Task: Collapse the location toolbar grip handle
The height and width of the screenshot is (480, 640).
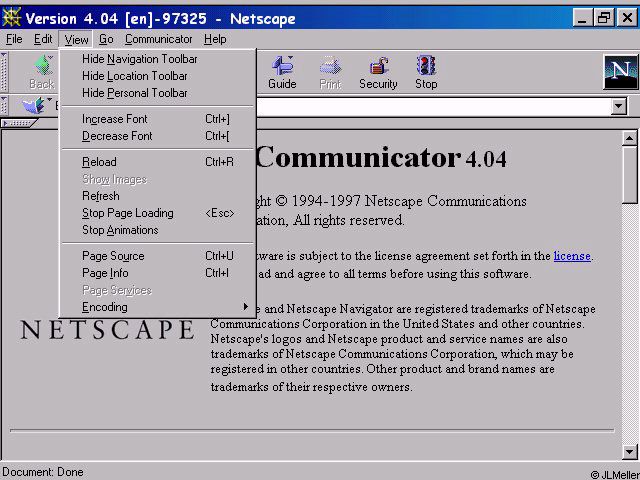Action: point(4,106)
